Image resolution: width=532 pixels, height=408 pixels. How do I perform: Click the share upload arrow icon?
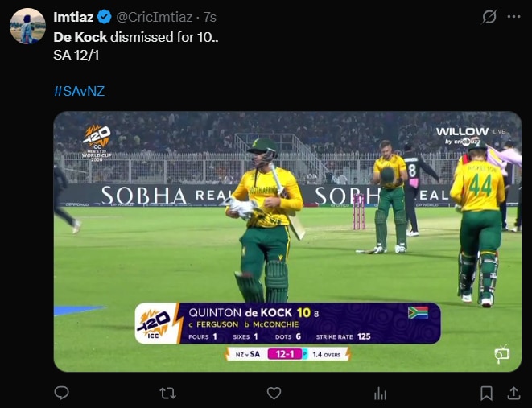[x=513, y=393]
